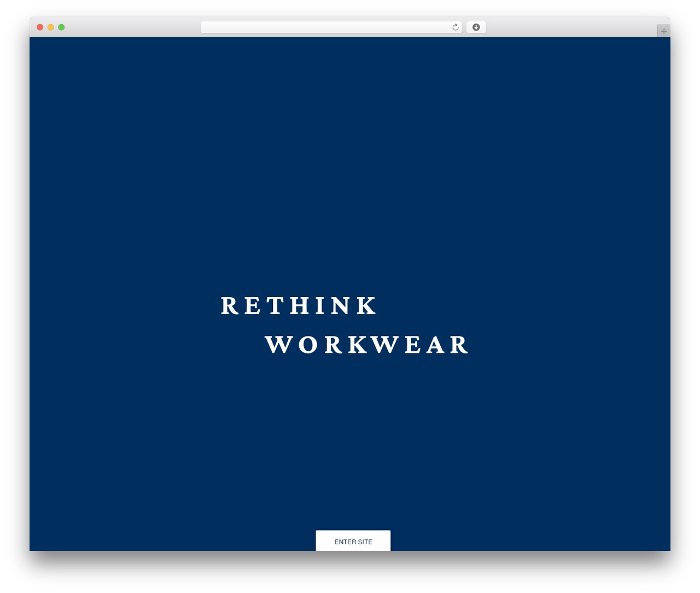This screenshot has height=593, width=700.
Task: Maximize the window with the green button
Action: coord(61,27)
